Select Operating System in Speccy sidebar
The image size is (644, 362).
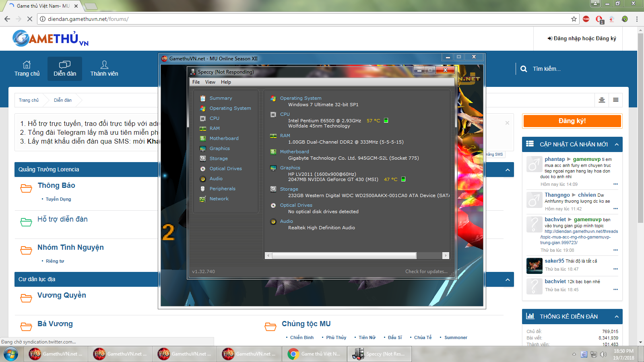tap(230, 108)
